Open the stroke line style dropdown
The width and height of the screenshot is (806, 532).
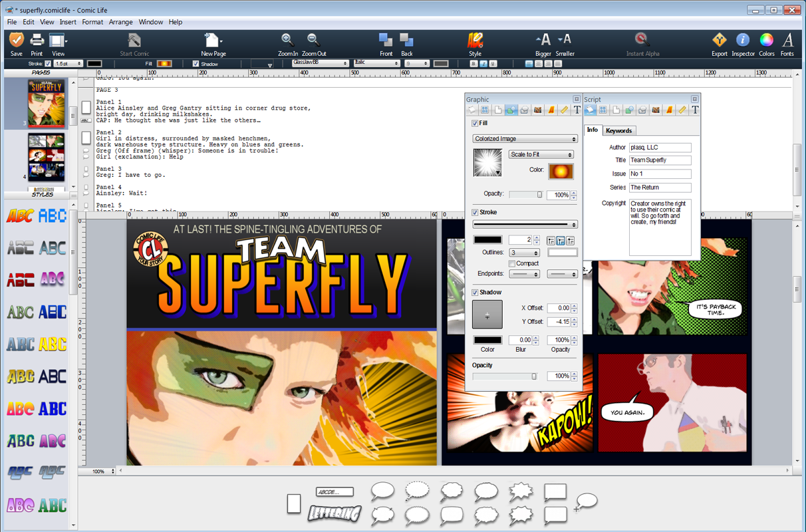click(x=525, y=225)
